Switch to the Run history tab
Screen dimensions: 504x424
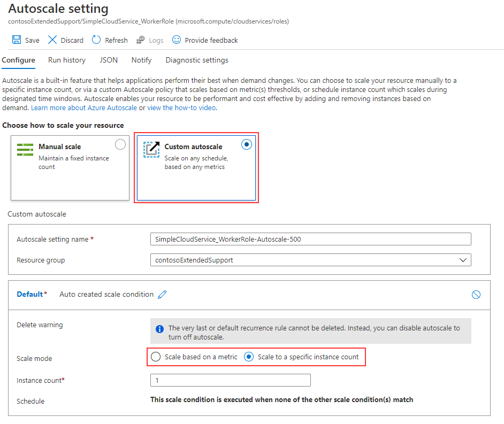(x=66, y=60)
